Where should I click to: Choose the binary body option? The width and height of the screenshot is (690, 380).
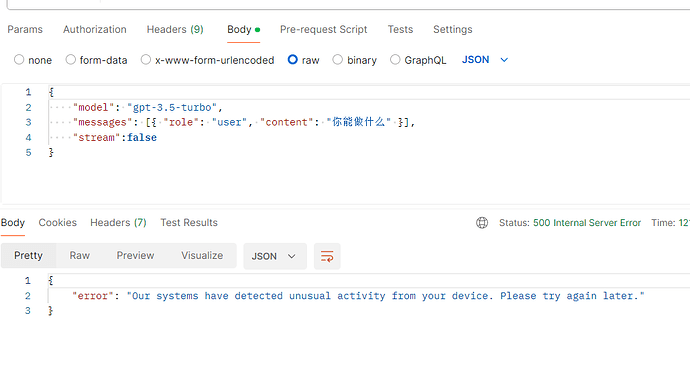[x=338, y=59]
